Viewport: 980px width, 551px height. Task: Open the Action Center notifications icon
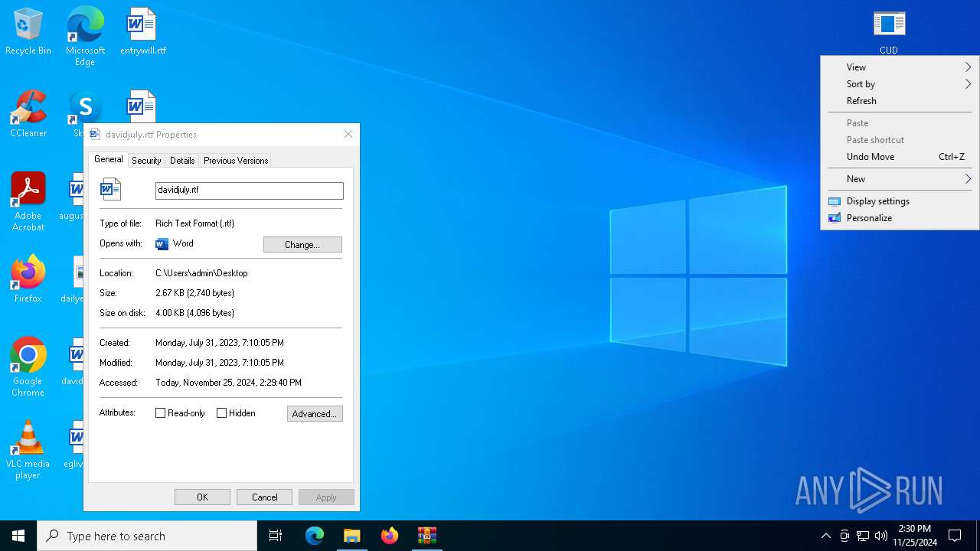coord(955,536)
